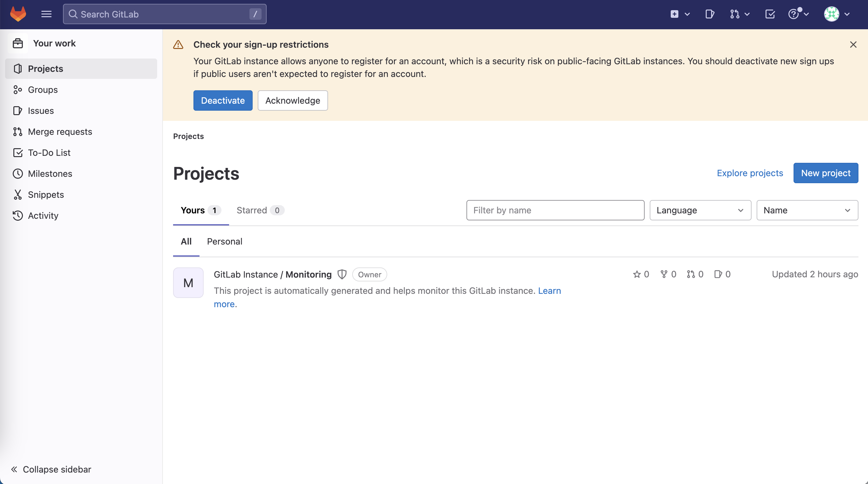868x484 pixels.
Task: Click the GitLab fox logo
Action: coord(18,14)
